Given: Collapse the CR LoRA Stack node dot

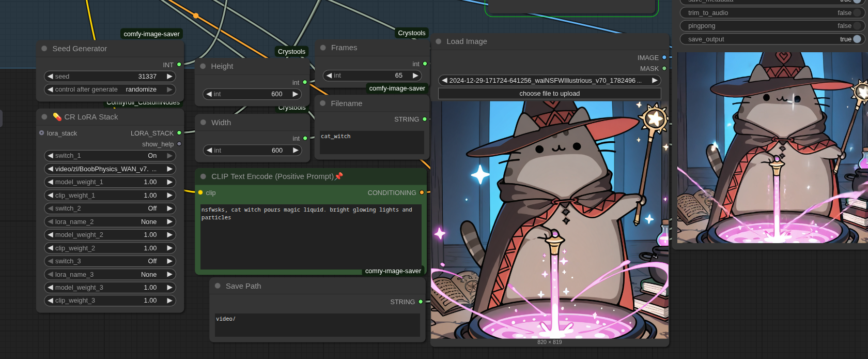Looking at the screenshot, I should (x=44, y=117).
